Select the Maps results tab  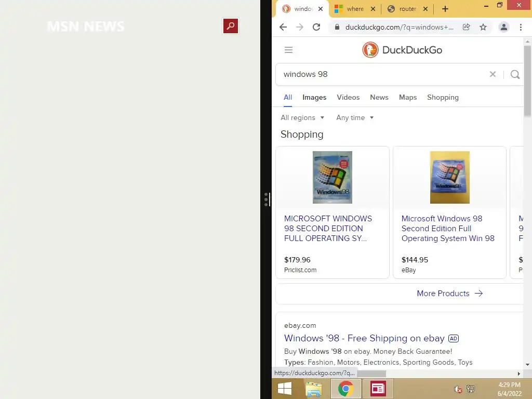pyautogui.click(x=407, y=98)
